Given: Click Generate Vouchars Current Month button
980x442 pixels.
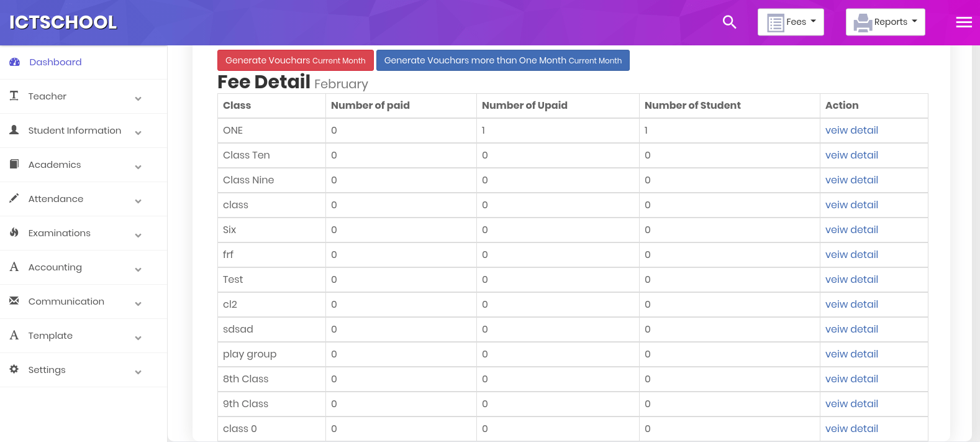Looking at the screenshot, I should [x=296, y=60].
